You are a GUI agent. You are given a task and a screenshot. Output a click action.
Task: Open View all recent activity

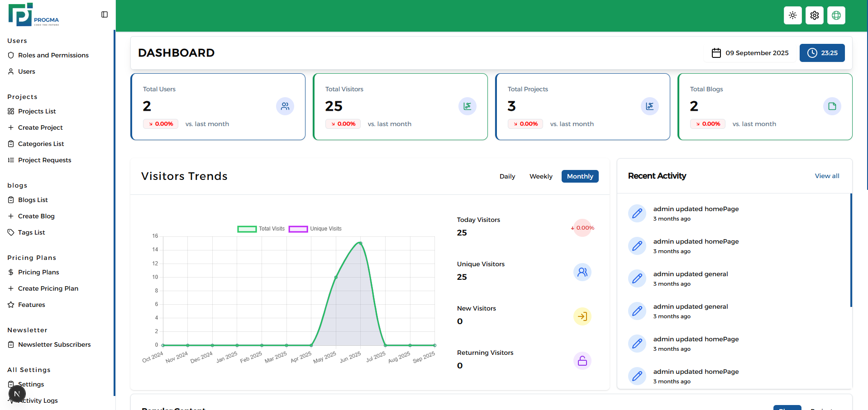tap(826, 176)
